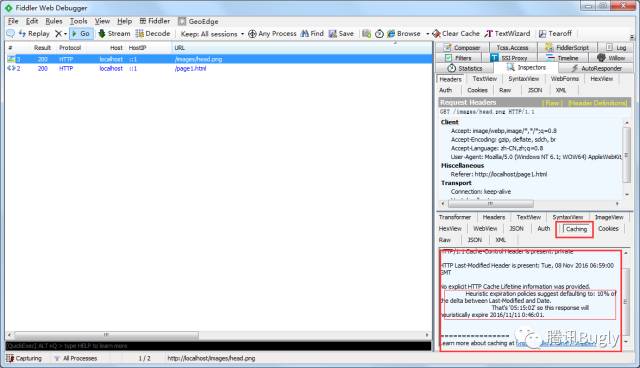640x368 pixels.
Task: Click the Stream mode icon
Action: (x=102, y=33)
